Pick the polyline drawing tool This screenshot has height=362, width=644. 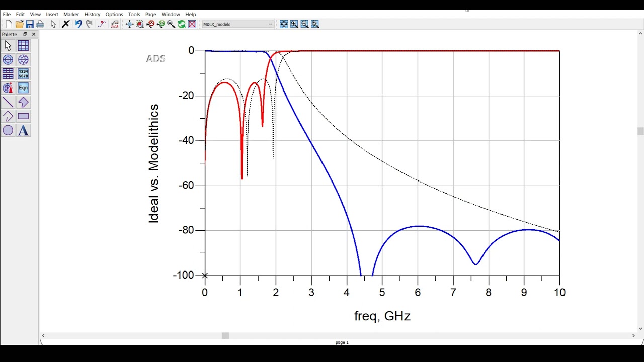pos(8,116)
